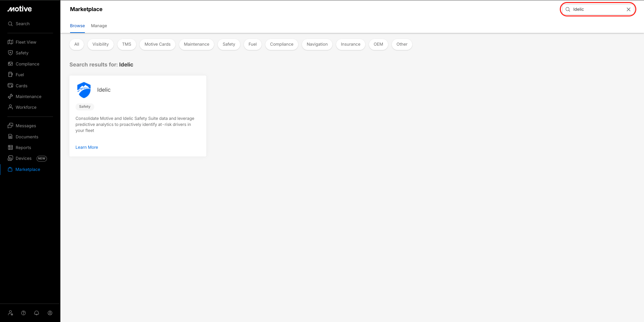Click into the Marketplace search field
The width and height of the screenshot is (644, 322).
(598, 9)
